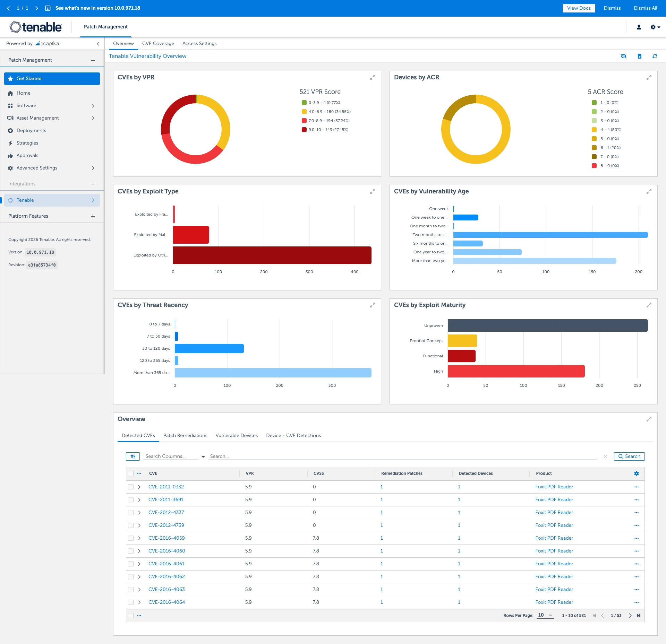Open the user account icon
666x644 pixels.
point(639,27)
